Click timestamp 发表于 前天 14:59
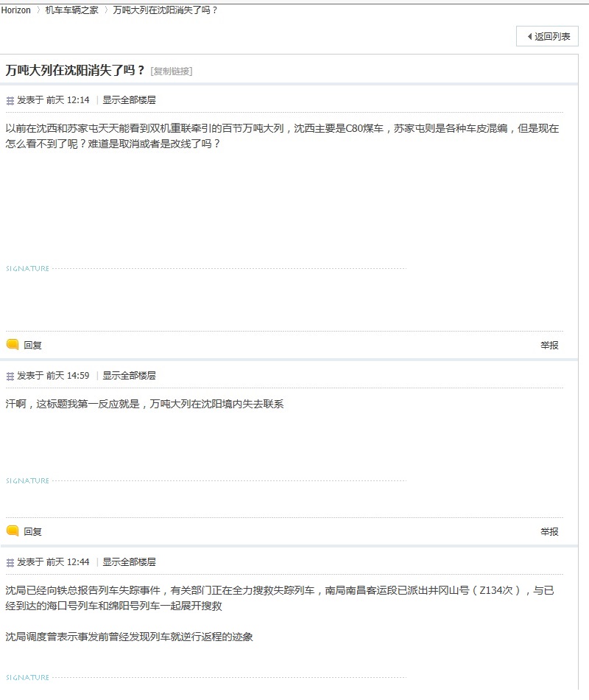Screen dimensions: 589x700 [53, 376]
